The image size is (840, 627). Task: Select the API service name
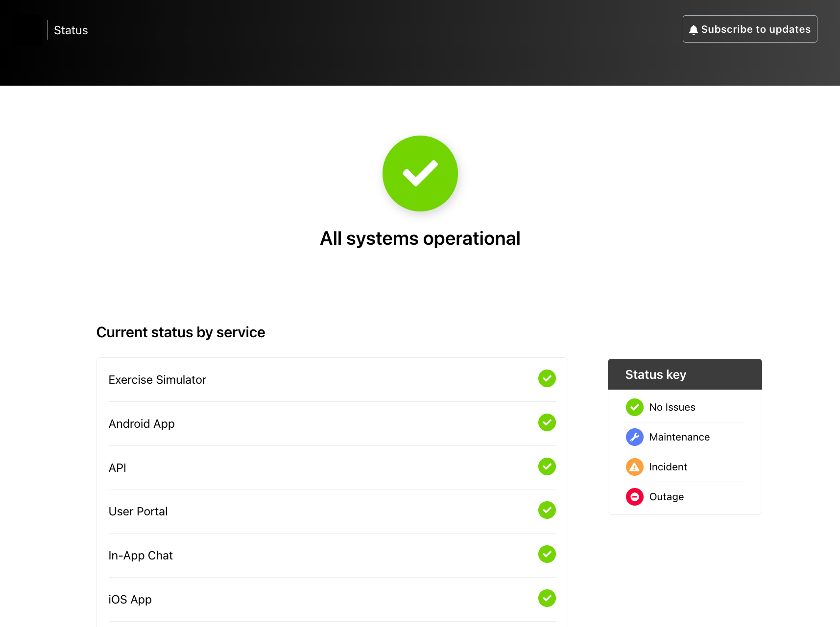tap(118, 468)
